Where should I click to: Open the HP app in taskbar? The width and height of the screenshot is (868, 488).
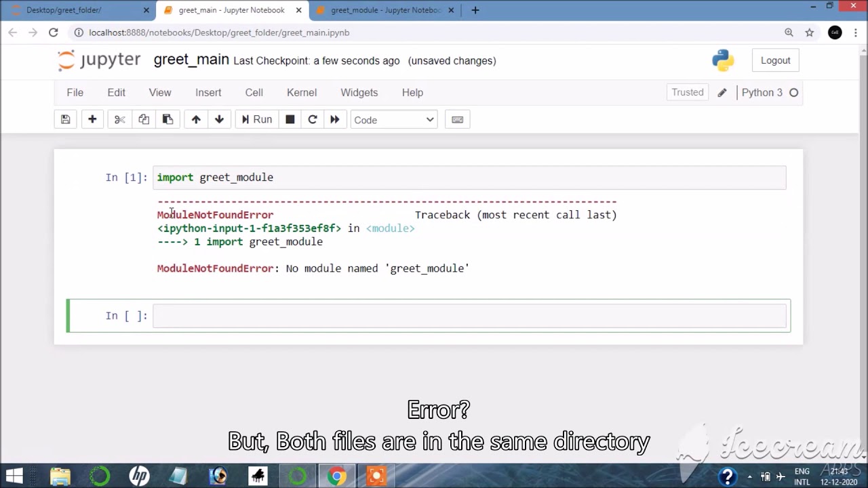(x=139, y=476)
